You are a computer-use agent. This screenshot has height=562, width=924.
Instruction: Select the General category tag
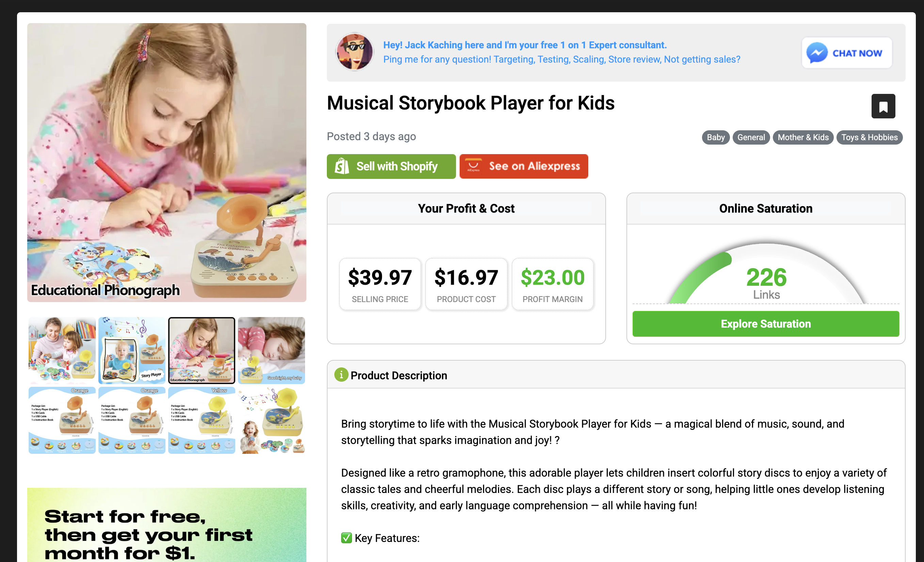pyautogui.click(x=751, y=137)
